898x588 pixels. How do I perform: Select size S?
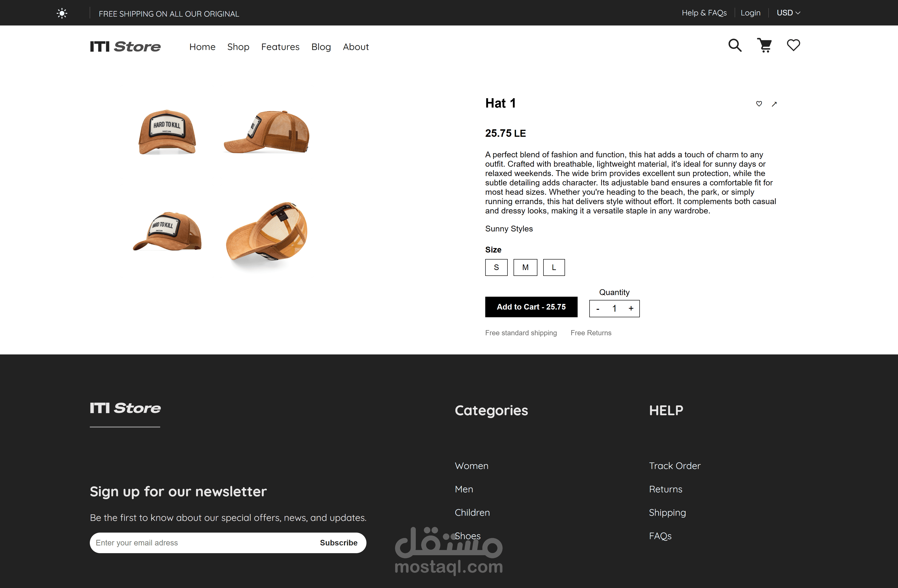(496, 267)
